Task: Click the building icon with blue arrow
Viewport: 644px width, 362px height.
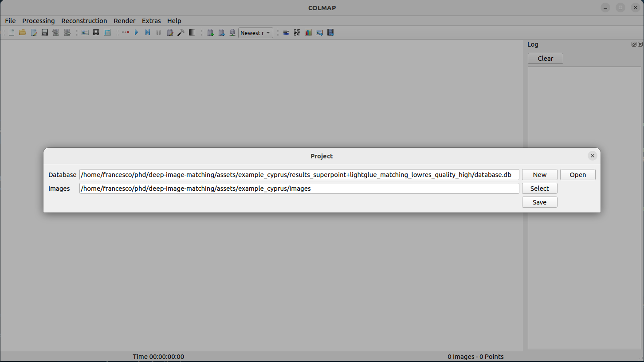Action: (221, 32)
